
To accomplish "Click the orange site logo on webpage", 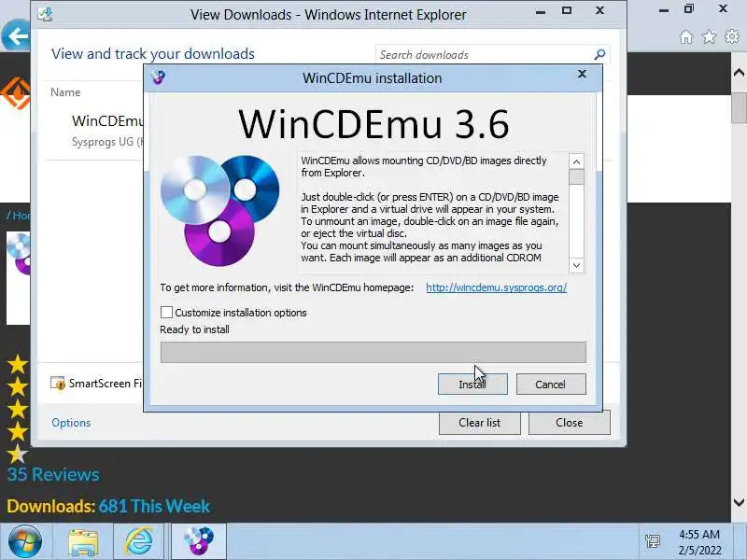I will point(16,93).
